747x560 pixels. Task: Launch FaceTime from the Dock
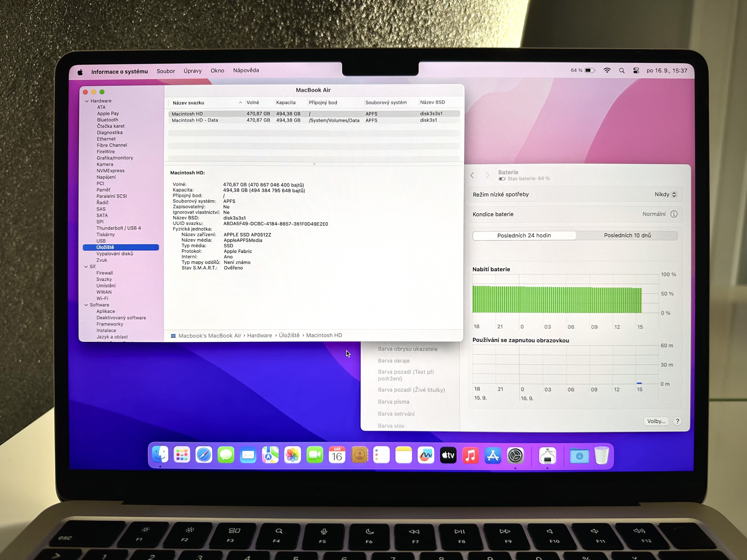click(x=315, y=455)
